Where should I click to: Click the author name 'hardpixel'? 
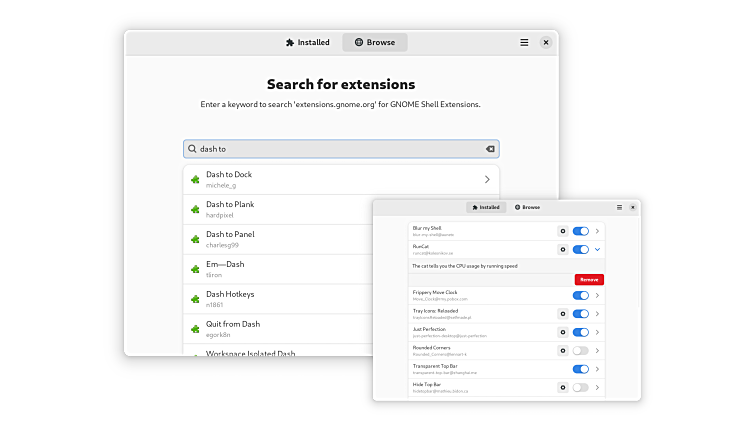click(x=220, y=215)
